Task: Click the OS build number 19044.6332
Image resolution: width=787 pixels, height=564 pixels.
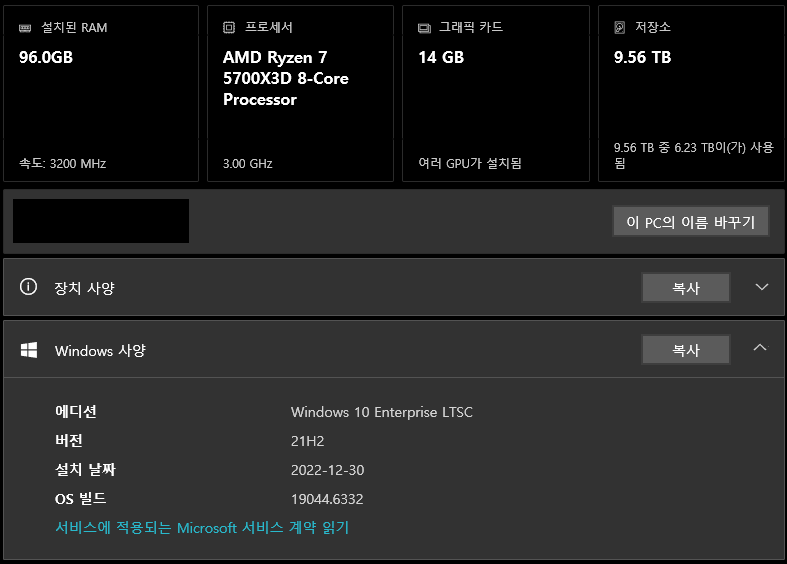Action: tap(327, 498)
